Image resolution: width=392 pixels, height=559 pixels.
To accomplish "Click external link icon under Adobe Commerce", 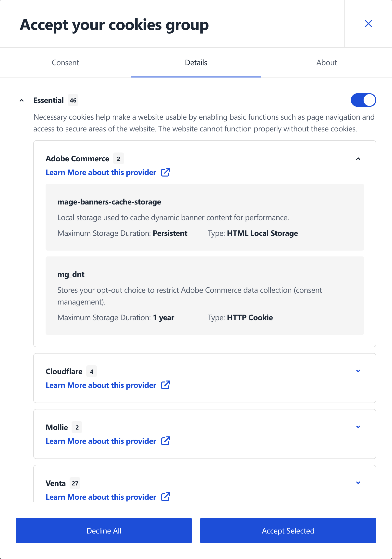I will click(x=166, y=172).
